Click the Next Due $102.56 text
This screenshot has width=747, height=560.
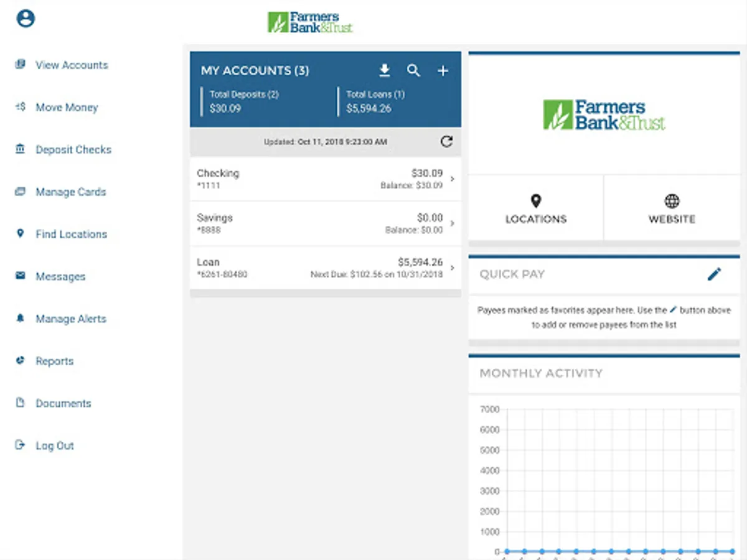pyautogui.click(x=377, y=274)
